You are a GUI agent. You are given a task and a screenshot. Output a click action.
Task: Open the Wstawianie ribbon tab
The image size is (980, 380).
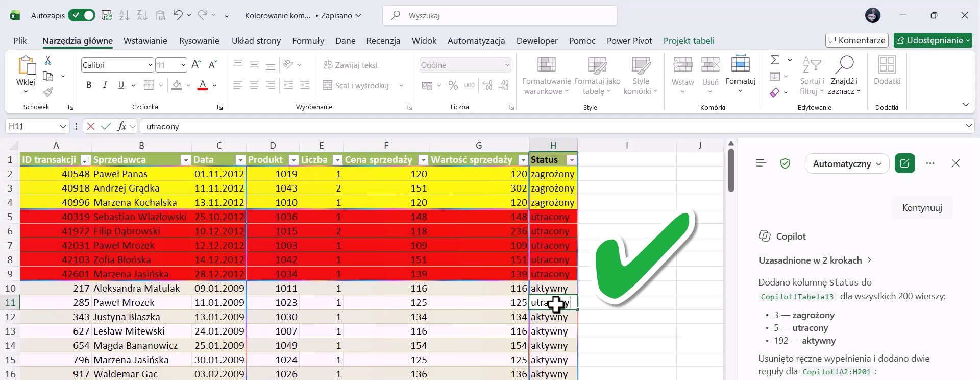pos(145,41)
